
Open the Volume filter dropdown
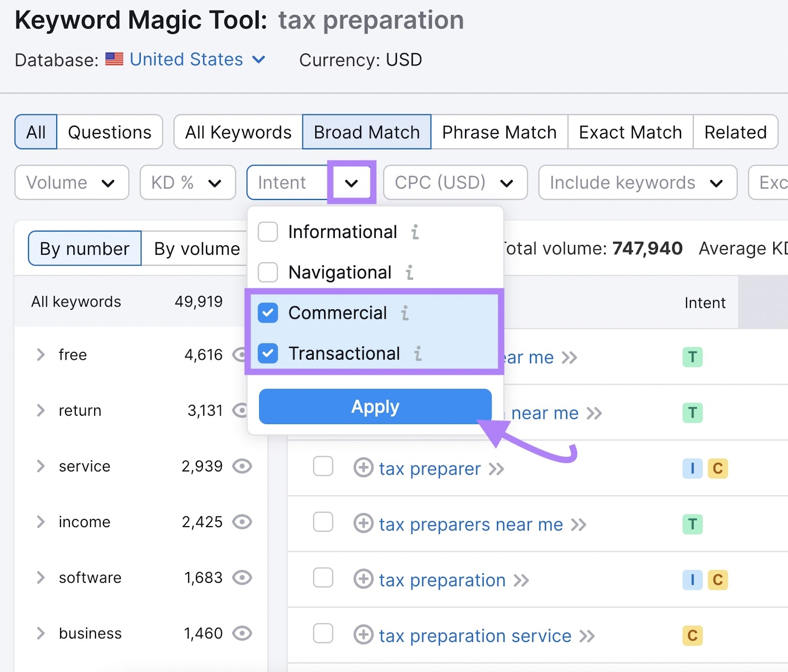coord(71,182)
